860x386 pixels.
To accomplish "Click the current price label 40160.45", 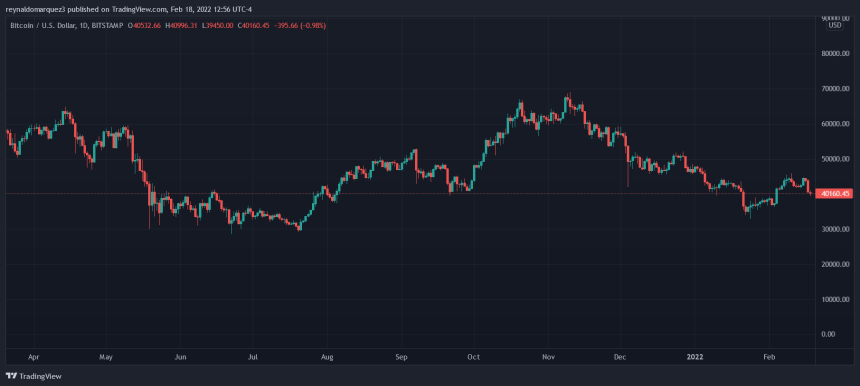I will tap(834, 194).
